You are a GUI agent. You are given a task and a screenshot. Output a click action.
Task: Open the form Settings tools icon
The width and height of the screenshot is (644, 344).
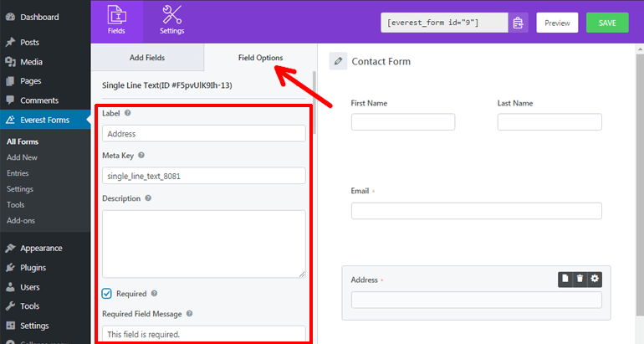tap(171, 14)
